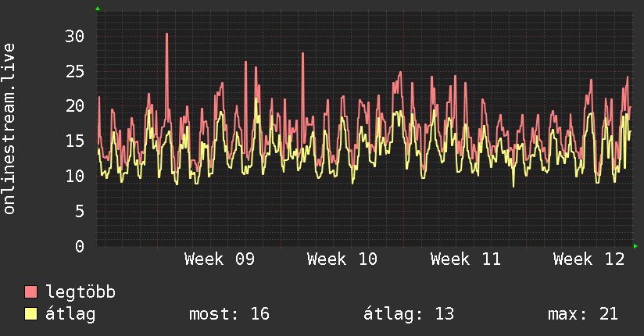Click the 'átlag: 13' statistic value
Screen dimensions: 644x336
pos(409,314)
